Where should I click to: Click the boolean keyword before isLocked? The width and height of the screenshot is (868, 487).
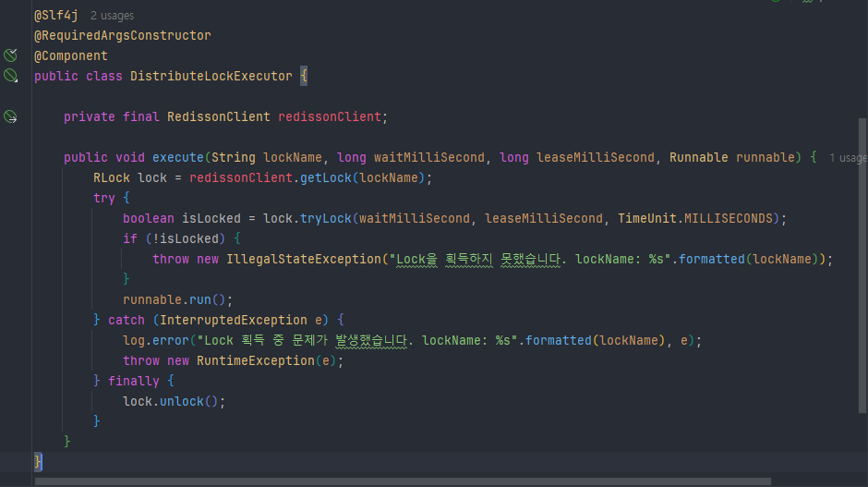point(149,218)
